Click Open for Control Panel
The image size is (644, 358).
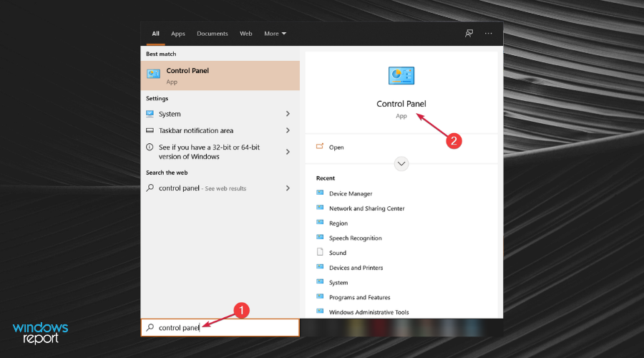tap(336, 147)
